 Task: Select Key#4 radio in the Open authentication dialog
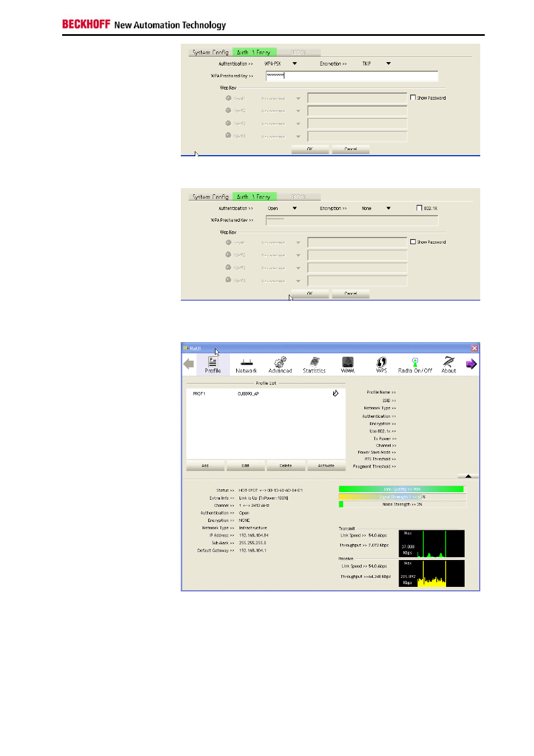pyautogui.click(x=228, y=280)
